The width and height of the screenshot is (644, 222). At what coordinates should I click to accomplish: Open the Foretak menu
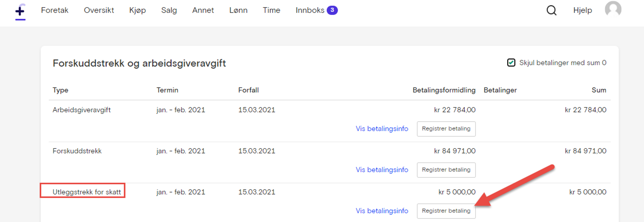coord(55,10)
